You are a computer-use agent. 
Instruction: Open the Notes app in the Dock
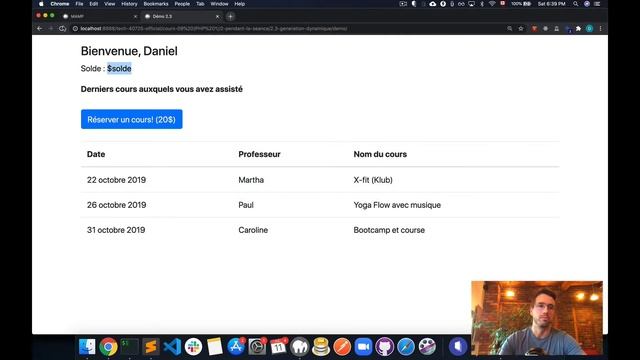click(214, 347)
